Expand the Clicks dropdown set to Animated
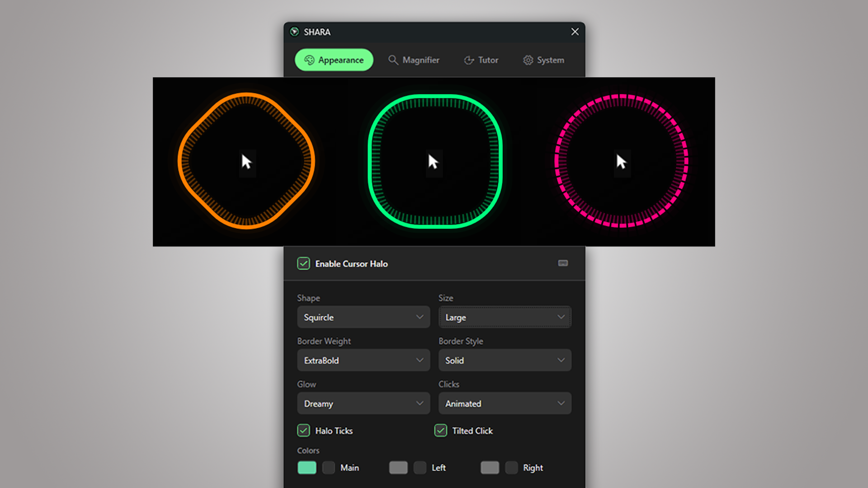Image resolution: width=868 pixels, height=488 pixels. point(505,403)
